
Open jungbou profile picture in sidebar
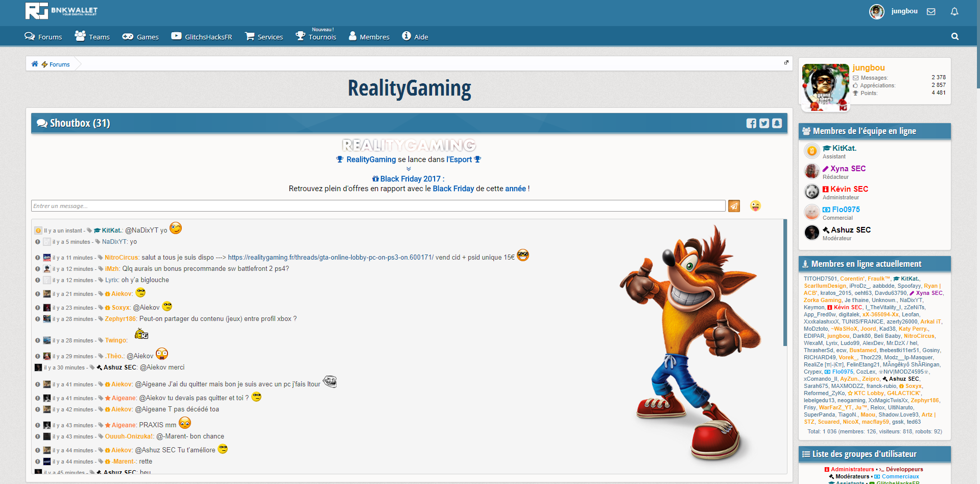click(x=826, y=87)
